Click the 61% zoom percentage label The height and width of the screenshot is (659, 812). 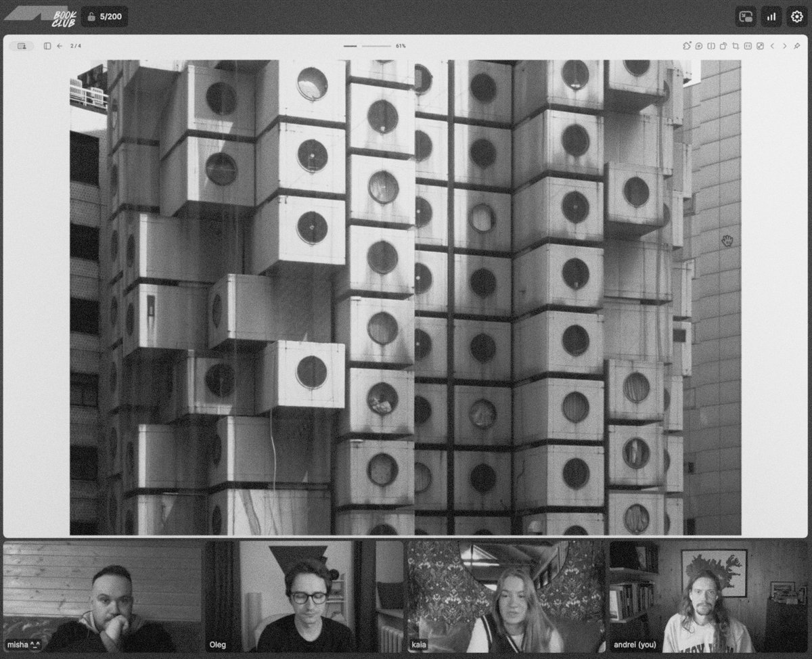(x=399, y=46)
